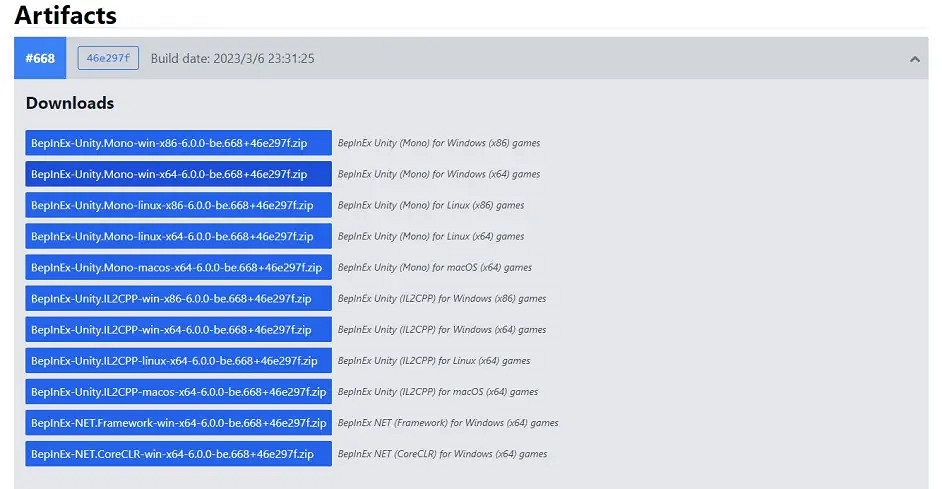Click the #668 build number badge

click(40, 59)
